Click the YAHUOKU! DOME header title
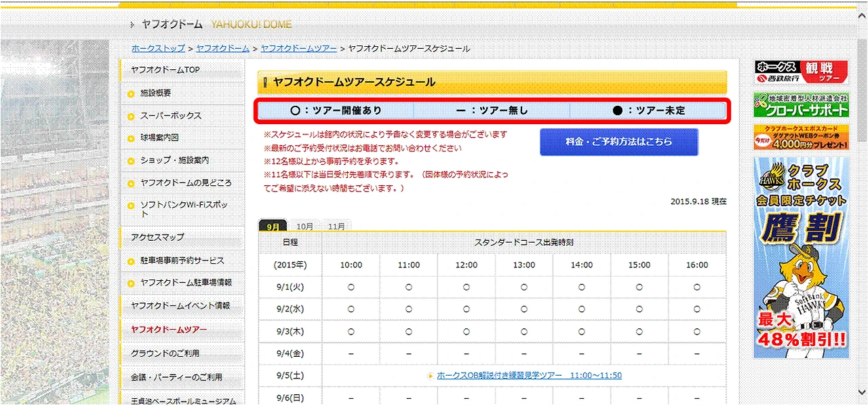The width and height of the screenshot is (868, 405). 252,24
